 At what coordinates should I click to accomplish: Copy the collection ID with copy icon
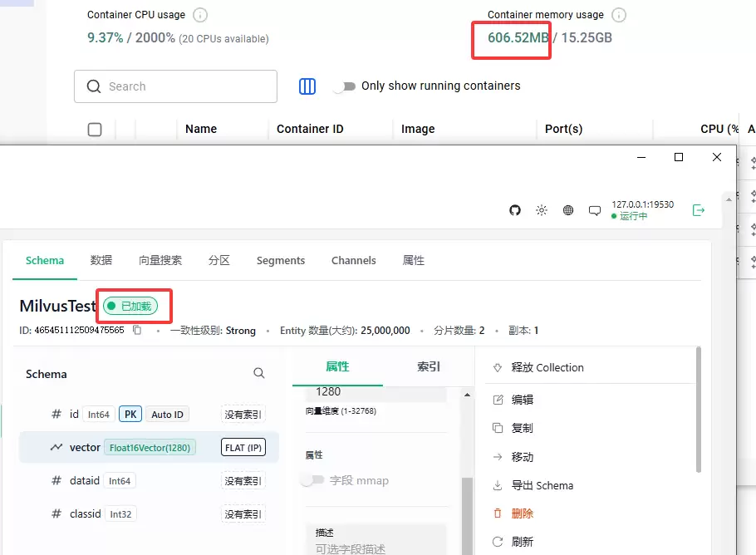click(x=137, y=331)
